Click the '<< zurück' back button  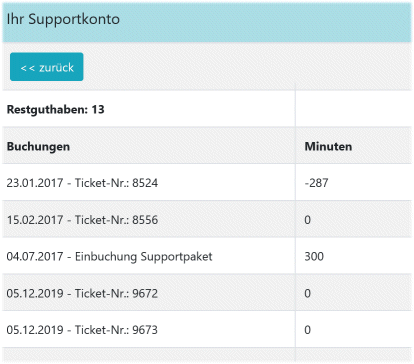pyautogui.click(x=47, y=67)
